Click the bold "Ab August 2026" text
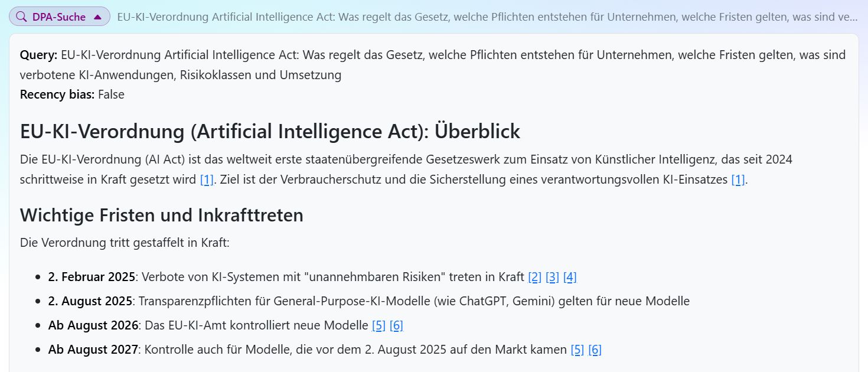 click(93, 325)
